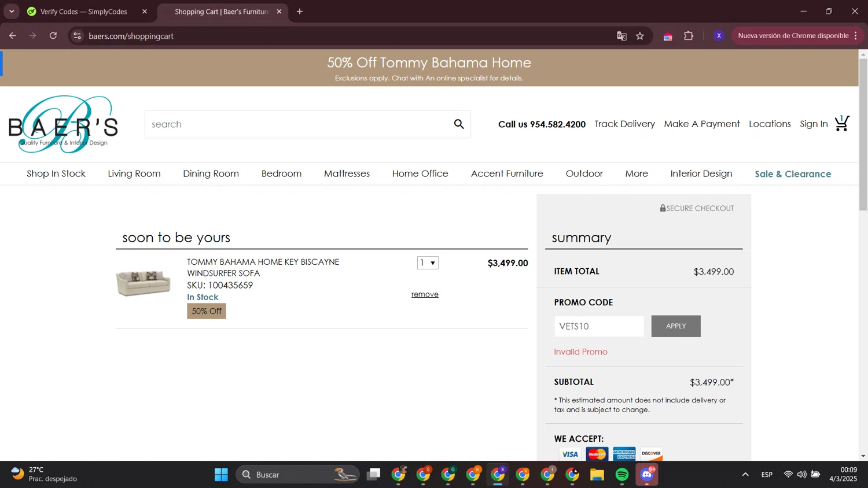Open the Chrome extensions puzzle icon

(x=689, y=36)
